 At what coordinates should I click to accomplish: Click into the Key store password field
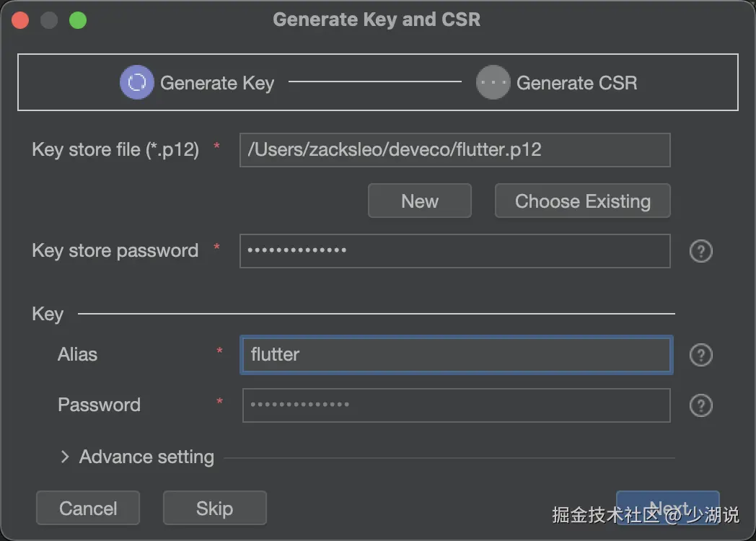click(x=454, y=251)
